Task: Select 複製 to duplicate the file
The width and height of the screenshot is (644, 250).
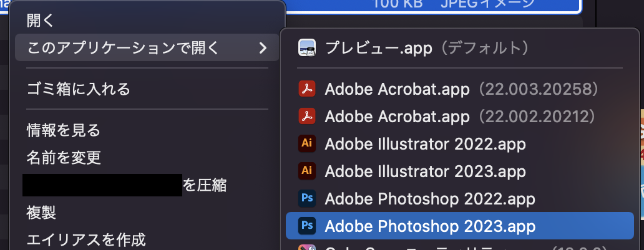Action: 41,212
